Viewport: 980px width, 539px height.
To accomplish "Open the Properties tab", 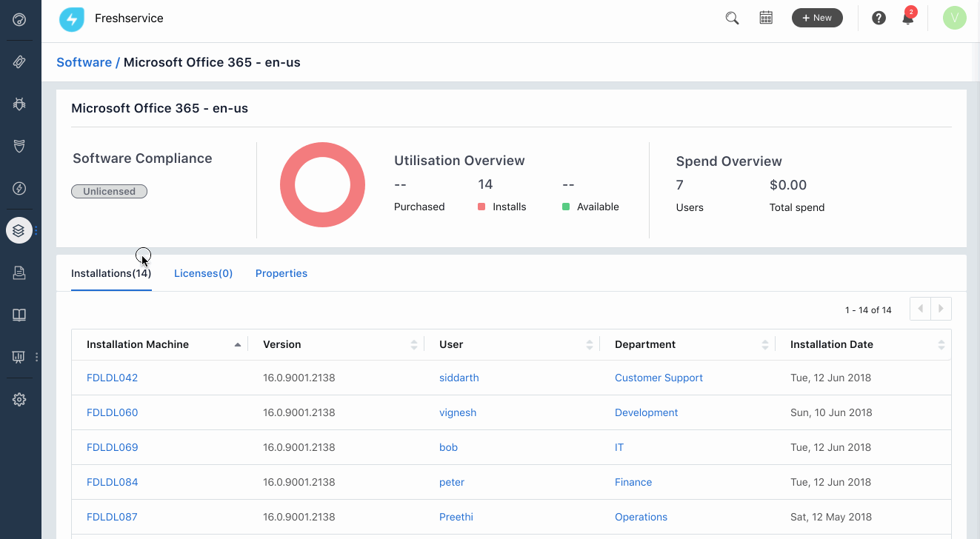I will point(281,273).
